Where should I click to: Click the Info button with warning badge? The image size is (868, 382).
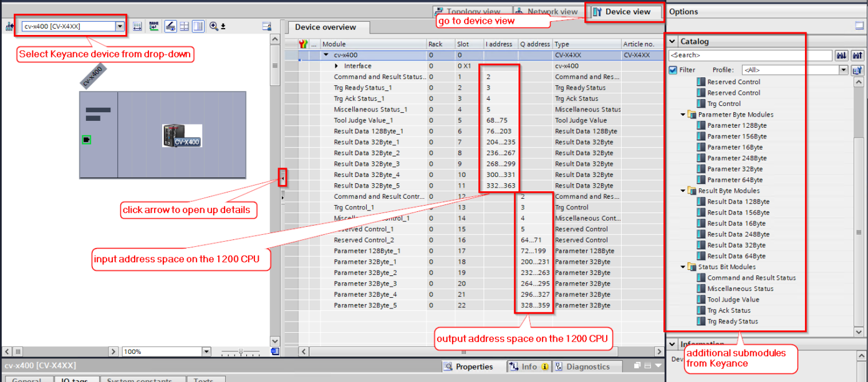click(528, 366)
